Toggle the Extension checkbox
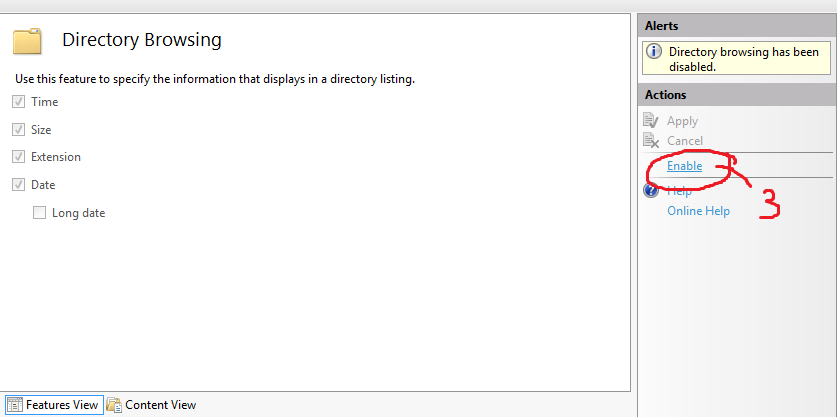837x417 pixels. (19, 157)
